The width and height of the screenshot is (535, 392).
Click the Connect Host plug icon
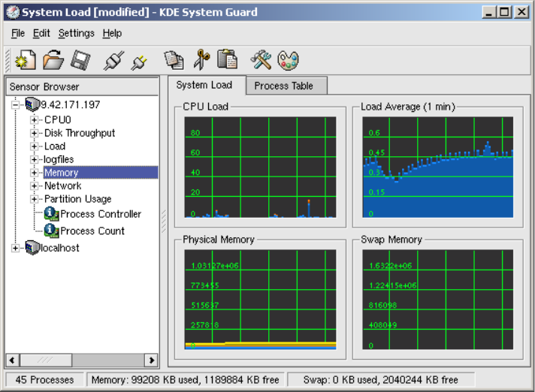coord(113,59)
